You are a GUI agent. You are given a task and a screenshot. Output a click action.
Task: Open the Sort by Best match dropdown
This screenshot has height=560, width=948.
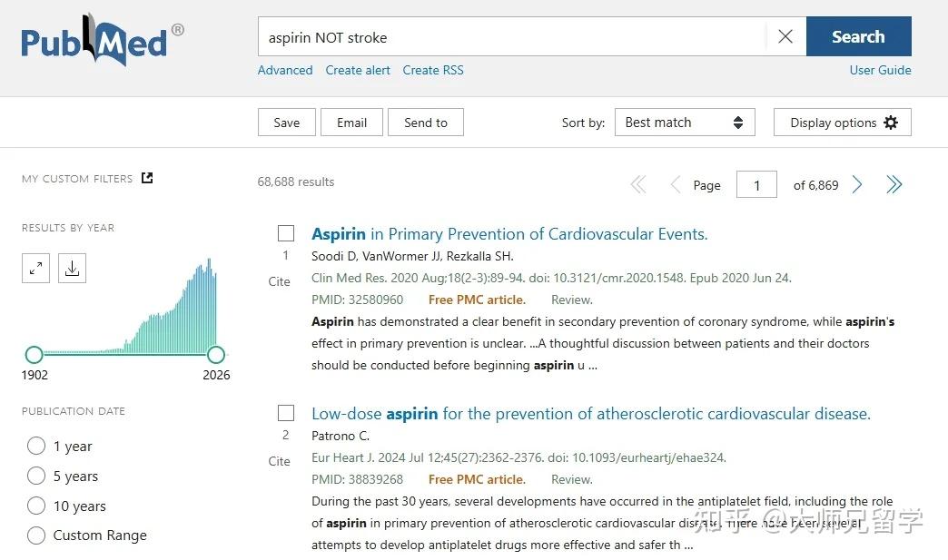point(685,122)
